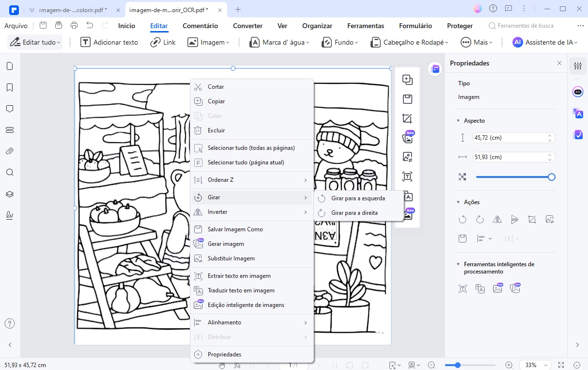Select Girar para a esquerda
This screenshot has width=588, height=370.
[x=358, y=198]
